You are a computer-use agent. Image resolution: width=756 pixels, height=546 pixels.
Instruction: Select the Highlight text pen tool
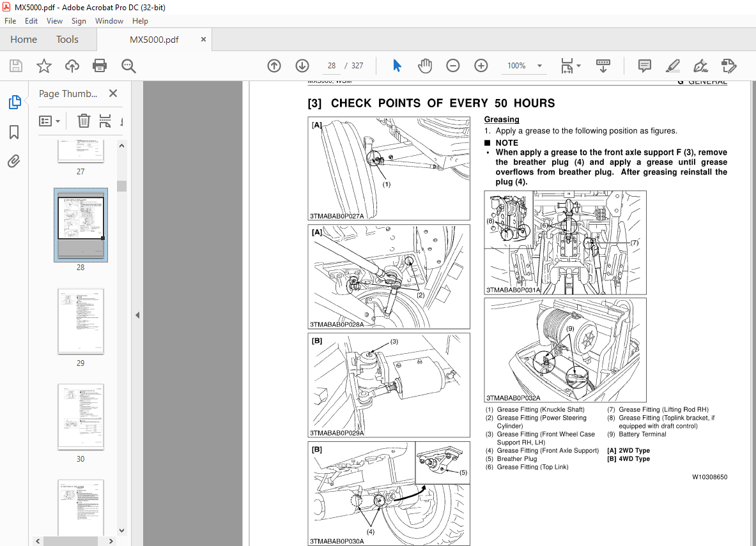(672, 66)
